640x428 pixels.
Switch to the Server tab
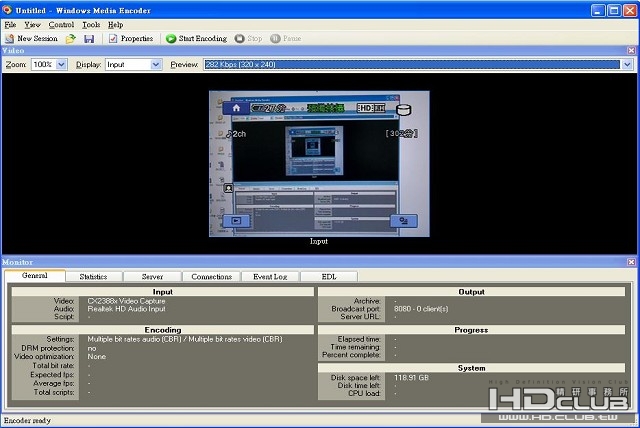click(x=152, y=277)
